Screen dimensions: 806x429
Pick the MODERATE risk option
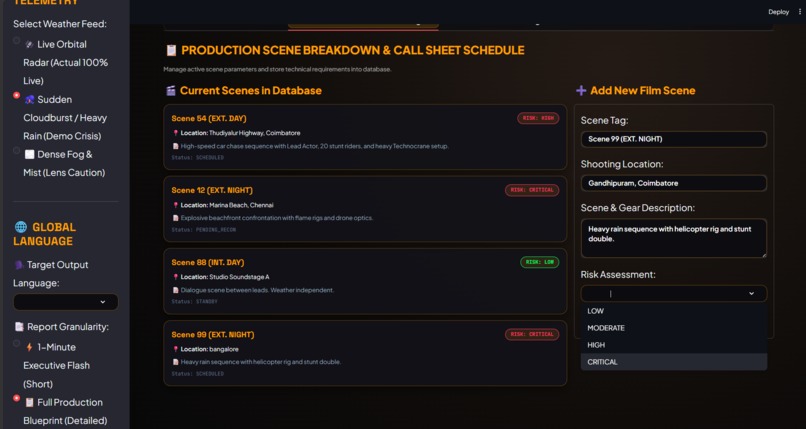tap(673, 328)
